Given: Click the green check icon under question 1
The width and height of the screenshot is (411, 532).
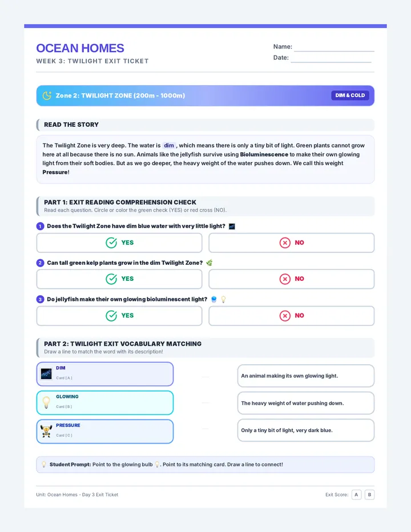Looking at the screenshot, I should pos(111,243).
